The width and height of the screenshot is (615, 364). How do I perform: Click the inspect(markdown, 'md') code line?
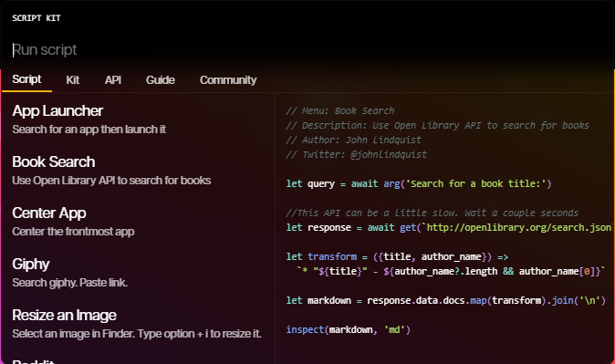(x=349, y=329)
